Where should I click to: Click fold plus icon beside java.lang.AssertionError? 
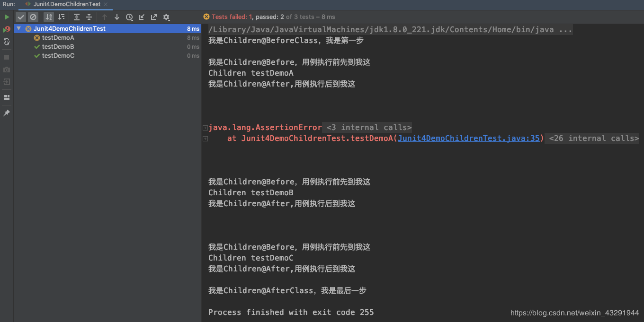point(205,128)
